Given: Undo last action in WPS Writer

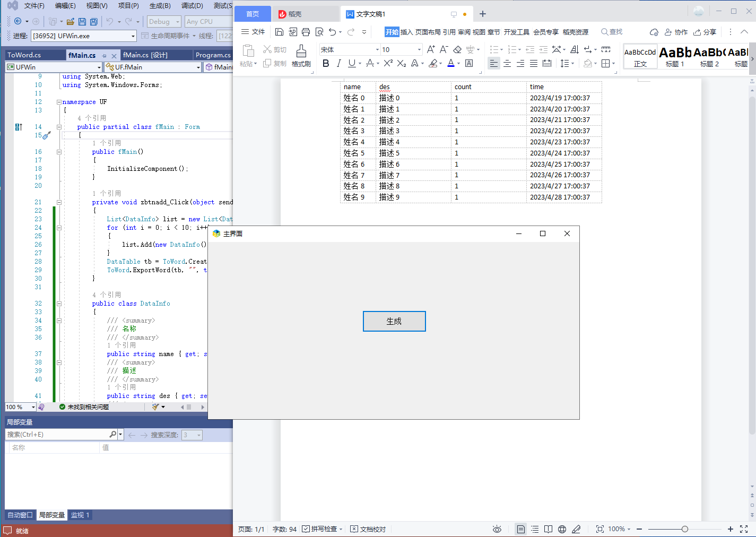Looking at the screenshot, I should [x=332, y=32].
